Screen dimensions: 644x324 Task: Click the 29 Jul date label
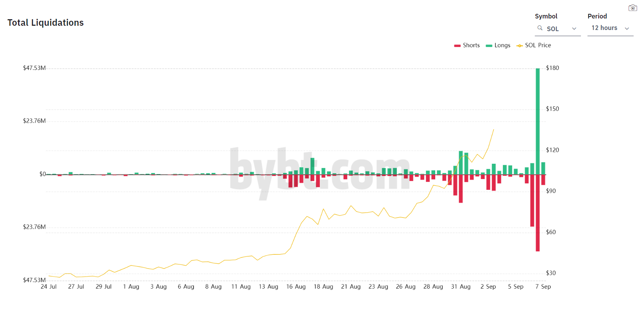[x=103, y=287]
